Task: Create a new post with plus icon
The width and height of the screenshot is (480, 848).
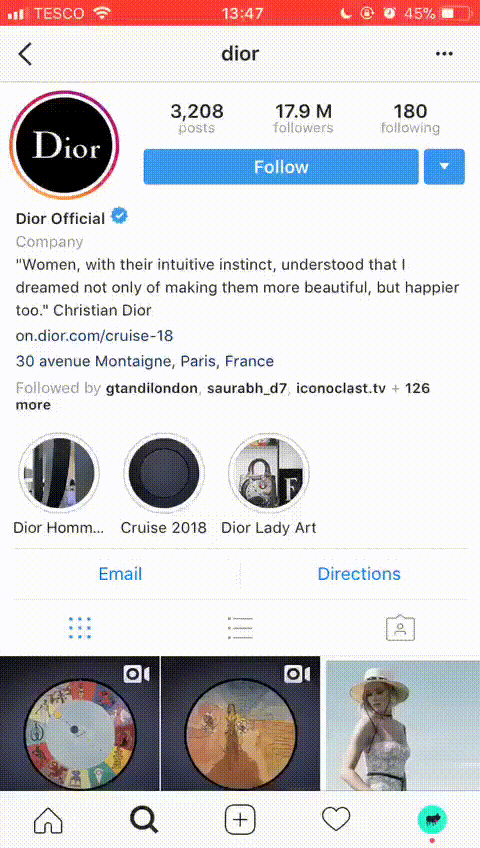Action: [240, 820]
